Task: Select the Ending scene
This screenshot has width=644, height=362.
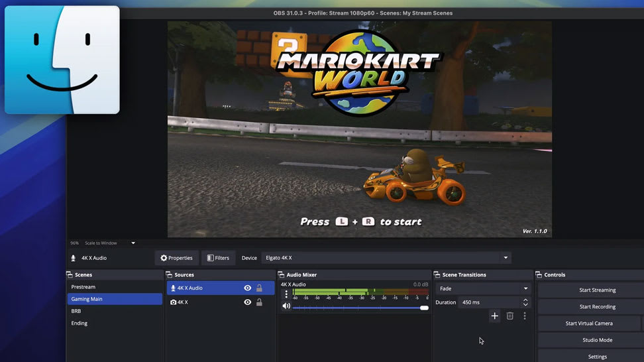Action: point(115,323)
